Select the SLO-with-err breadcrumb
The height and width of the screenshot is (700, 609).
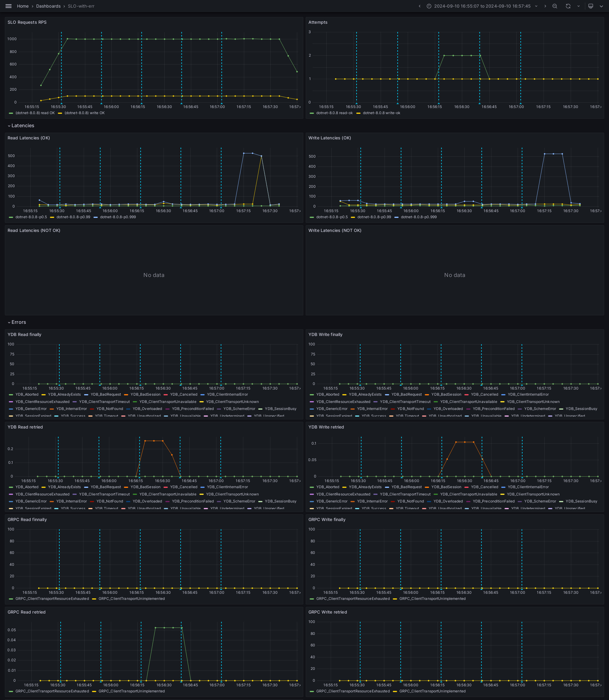(x=81, y=6)
